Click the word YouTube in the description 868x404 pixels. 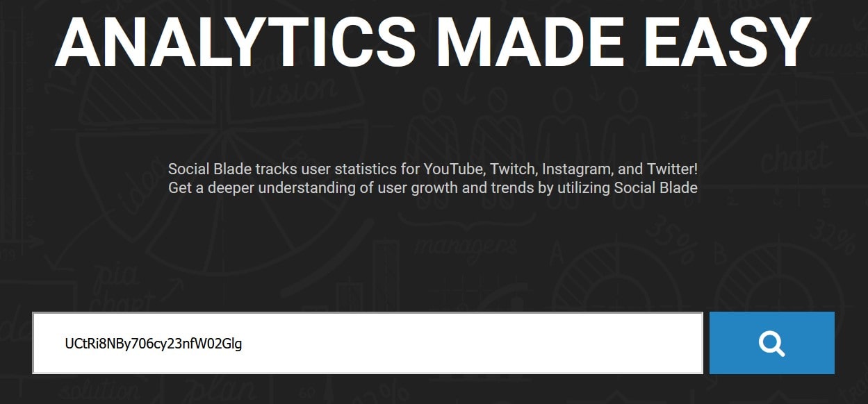tap(455, 169)
